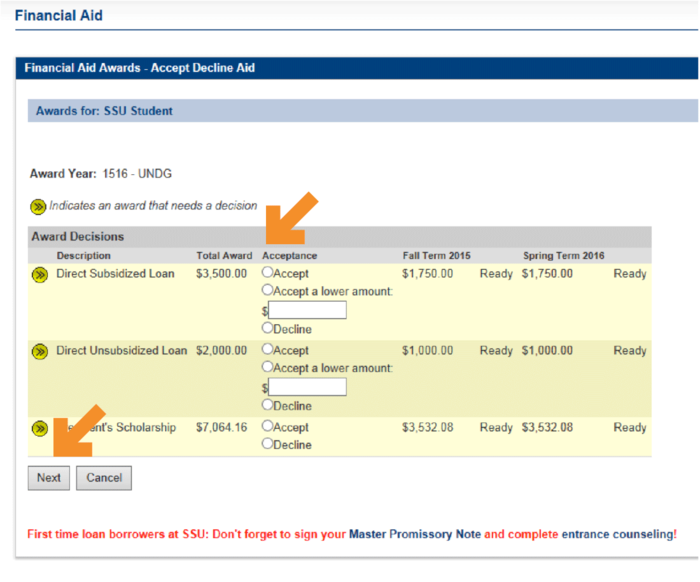Click the Acceptance column header
700x582 pixels.
[289, 256]
